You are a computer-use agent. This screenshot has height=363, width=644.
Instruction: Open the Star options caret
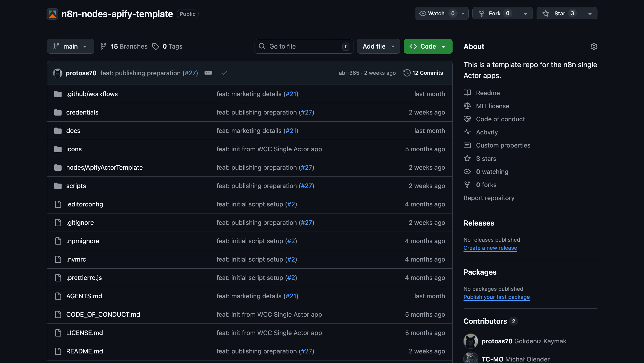pos(590,13)
